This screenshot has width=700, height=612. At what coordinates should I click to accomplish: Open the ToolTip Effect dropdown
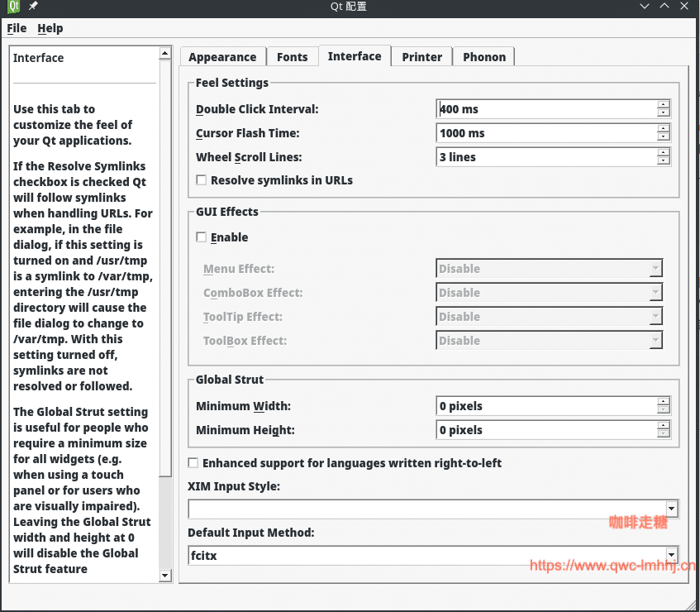[549, 317]
